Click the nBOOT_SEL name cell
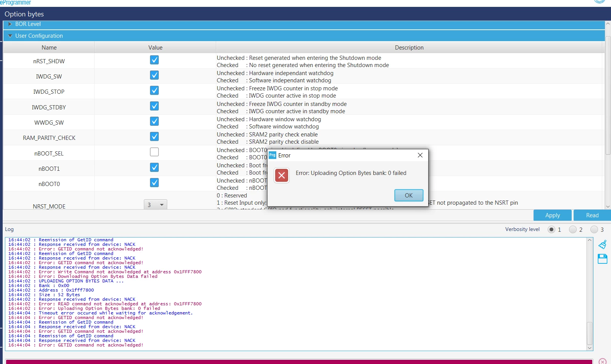 point(49,153)
